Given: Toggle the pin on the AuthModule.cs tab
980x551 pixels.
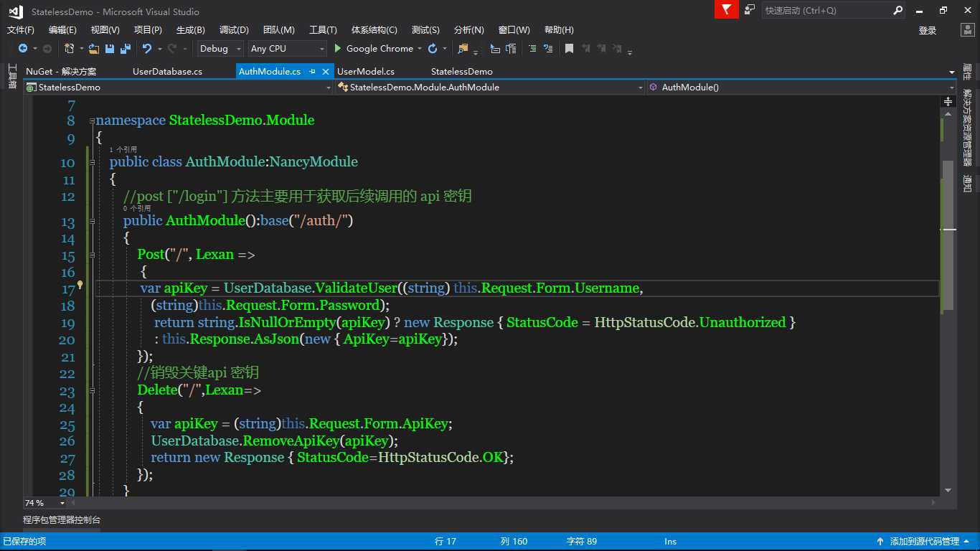Looking at the screenshot, I should [313, 72].
